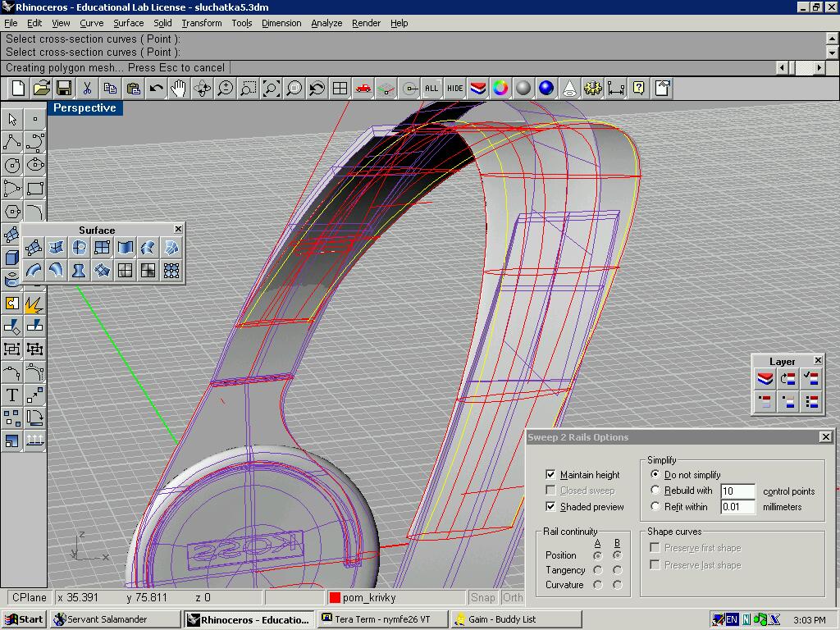Click the blue render sphere icon

click(546, 89)
